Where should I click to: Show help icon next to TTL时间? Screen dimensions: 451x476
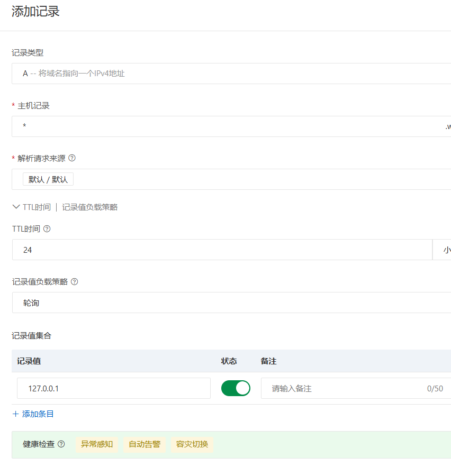coord(47,229)
